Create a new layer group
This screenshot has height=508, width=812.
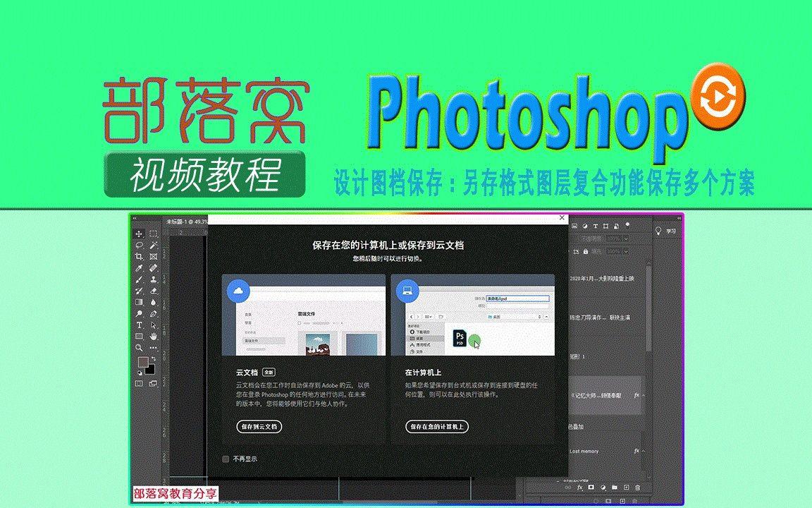click(x=614, y=488)
